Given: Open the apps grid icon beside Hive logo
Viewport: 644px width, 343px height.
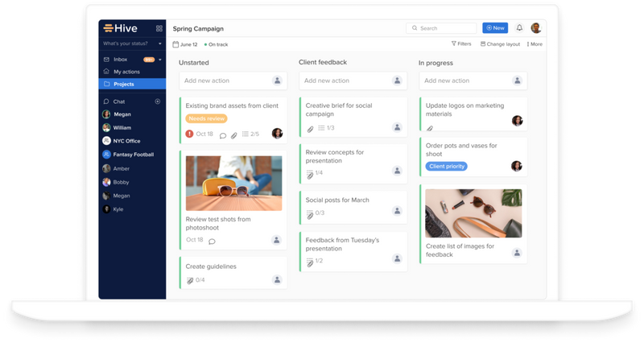Looking at the screenshot, I should (x=158, y=28).
